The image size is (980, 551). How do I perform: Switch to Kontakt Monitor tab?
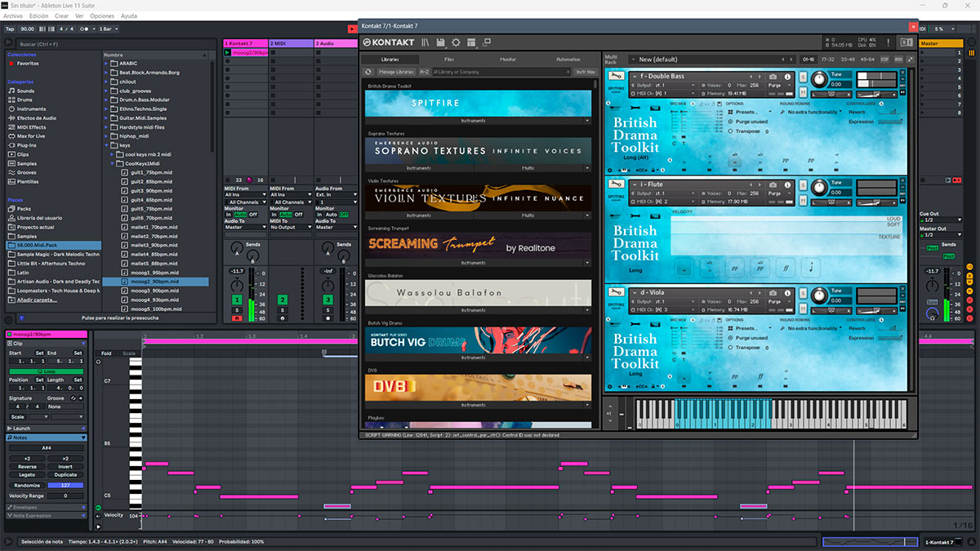[508, 60]
